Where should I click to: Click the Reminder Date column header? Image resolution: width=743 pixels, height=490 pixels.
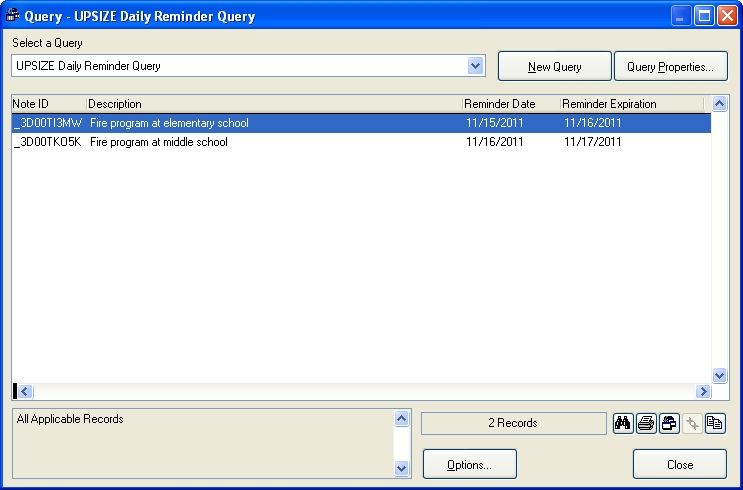click(509, 104)
